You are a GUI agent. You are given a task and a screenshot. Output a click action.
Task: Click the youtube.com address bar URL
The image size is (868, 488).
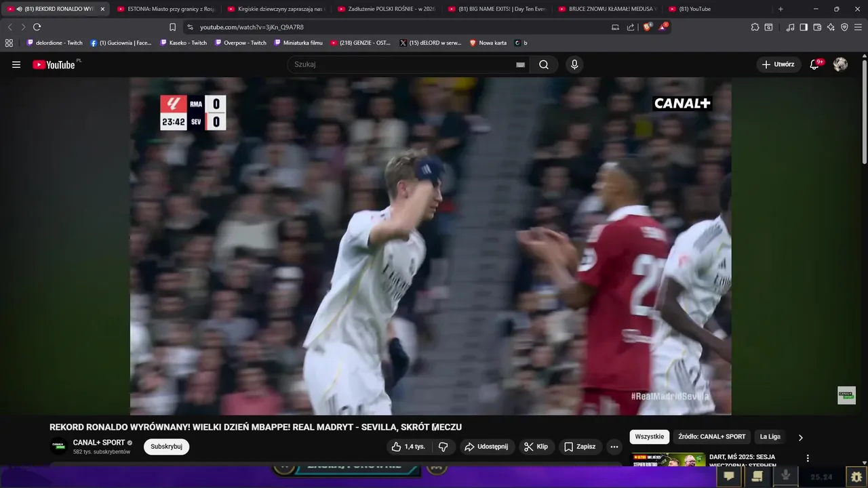[x=252, y=27]
